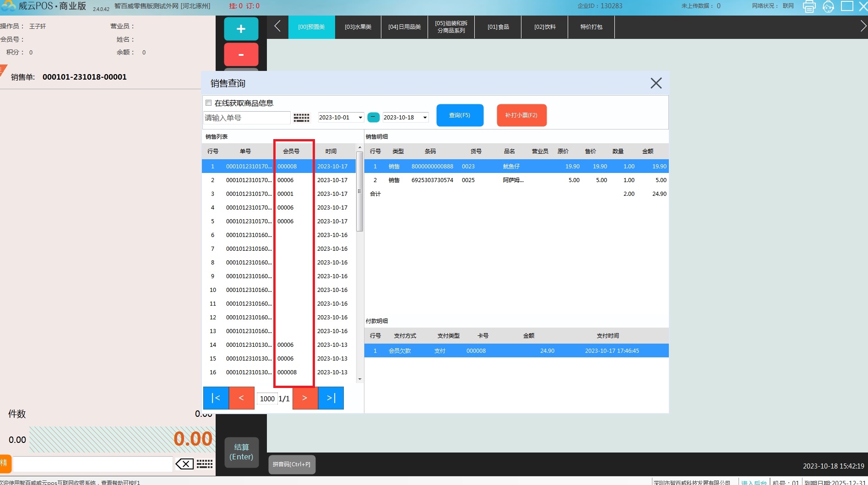The height and width of the screenshot is (485, 868).
Task: Click the red minus quantity button
Action: [x=241, y=55]
